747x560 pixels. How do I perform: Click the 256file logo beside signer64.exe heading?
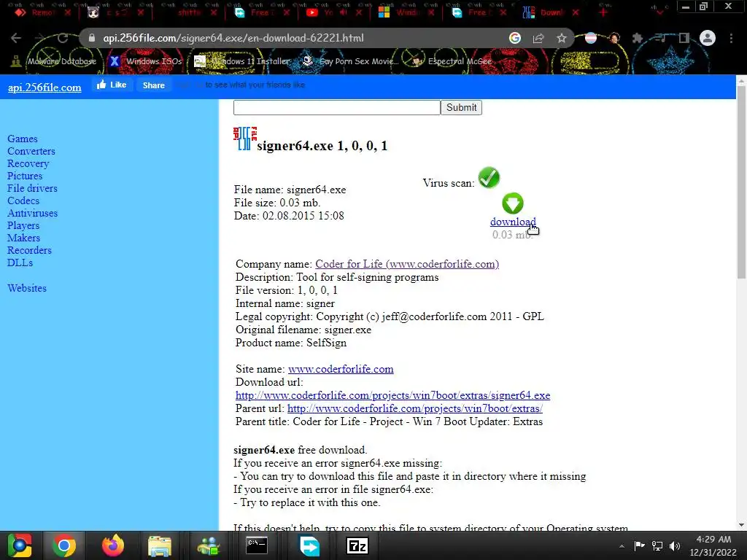(x=245, y=139)
